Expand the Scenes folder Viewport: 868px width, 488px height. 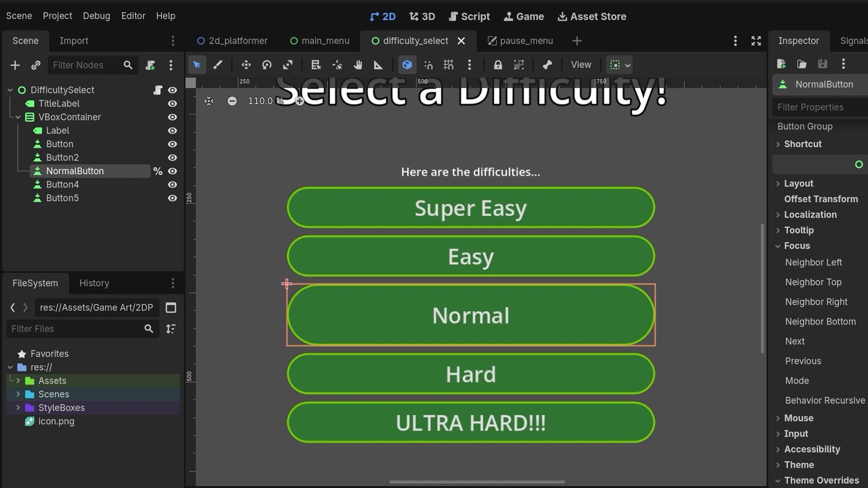18,394
